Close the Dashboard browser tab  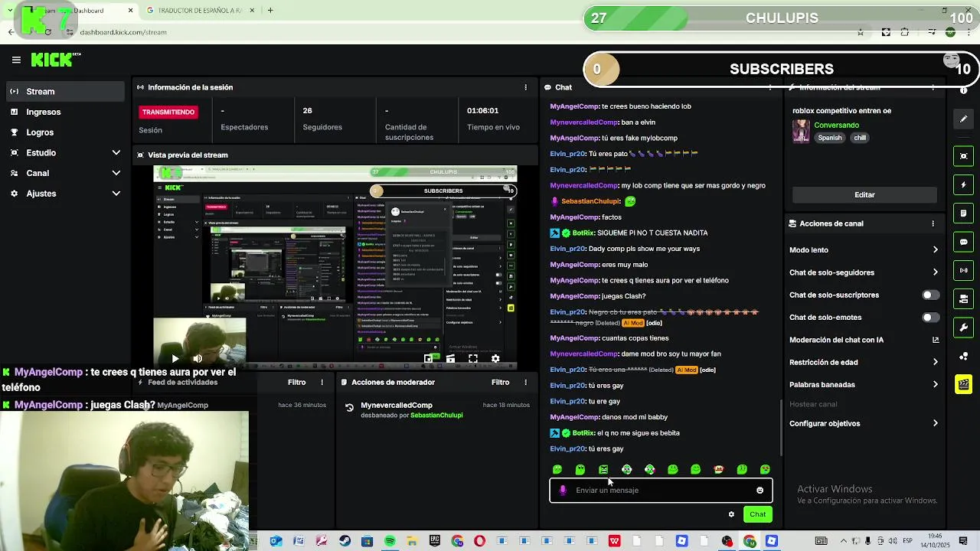click(x=130, y=10)
